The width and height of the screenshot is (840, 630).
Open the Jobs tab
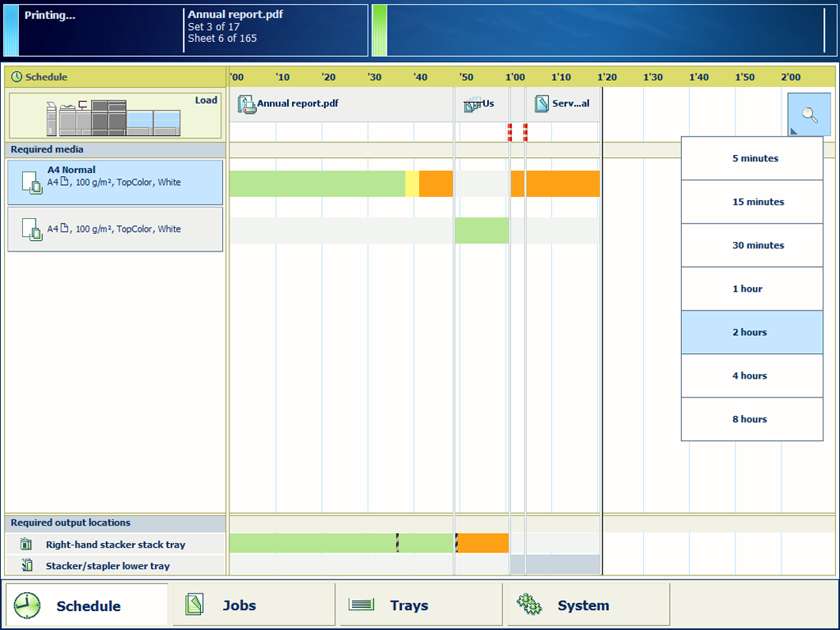click(x=254, y=605)
